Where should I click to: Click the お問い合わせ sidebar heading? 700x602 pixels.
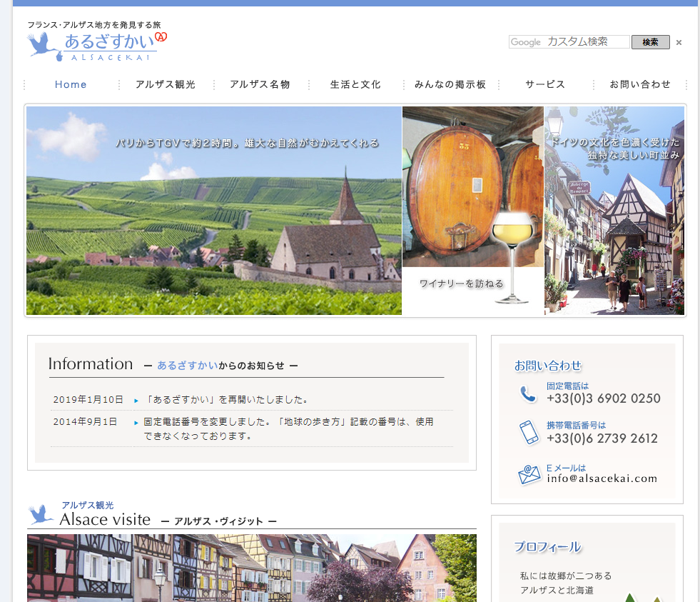pos(548,366)
